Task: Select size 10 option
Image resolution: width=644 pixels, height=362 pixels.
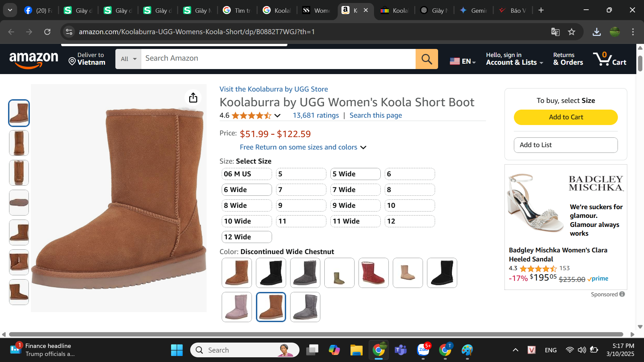Action: tap(409, 205)
